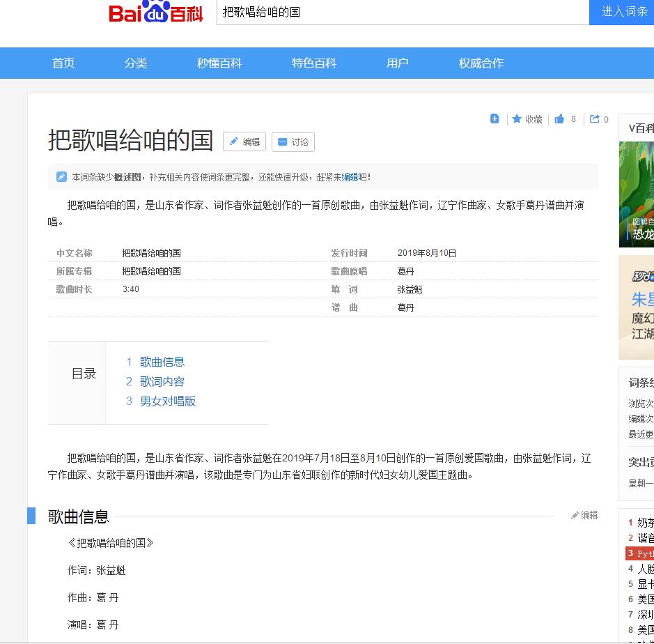Open the 首页 nav item
654x644 pixels.
coord(63,63)
